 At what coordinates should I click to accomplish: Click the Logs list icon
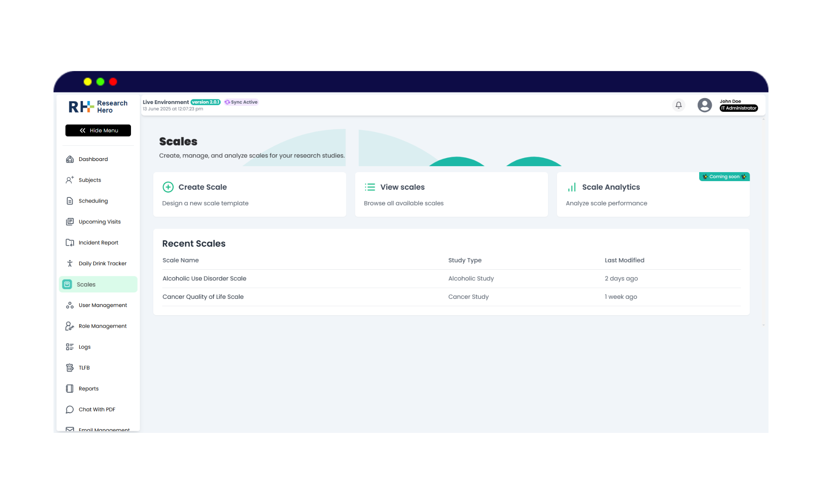click(x=70, y=347)
